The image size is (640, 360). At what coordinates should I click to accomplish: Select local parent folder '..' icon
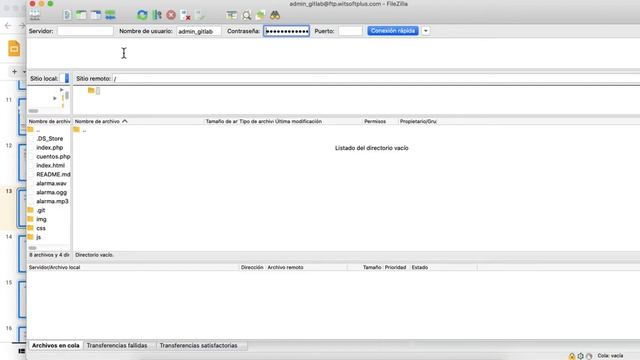point(31,130)
